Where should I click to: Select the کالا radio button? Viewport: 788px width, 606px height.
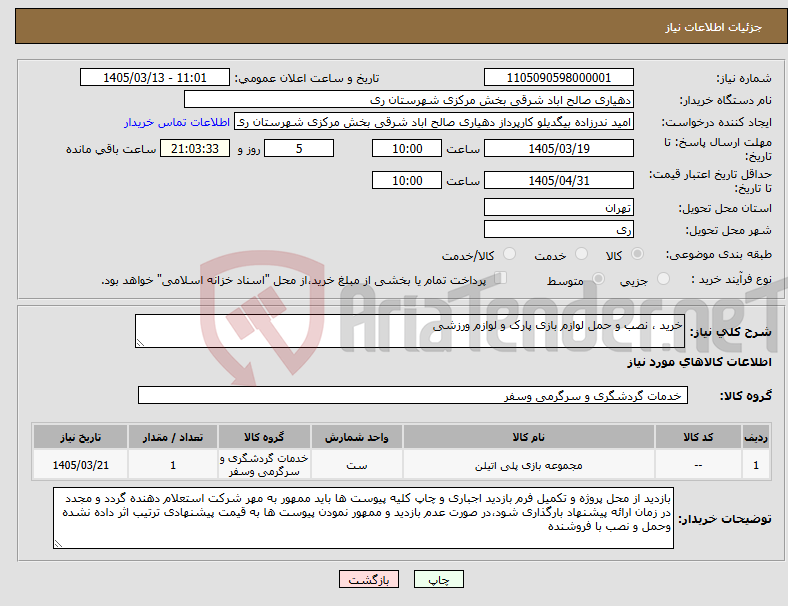coord(637,254)
